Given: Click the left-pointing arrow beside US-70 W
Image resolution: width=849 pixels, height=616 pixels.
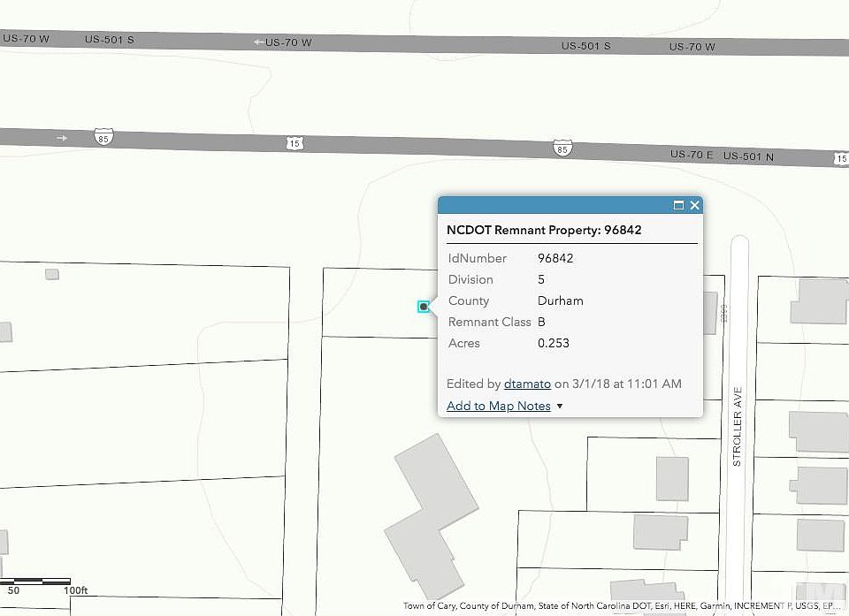Looking at the screenshot, I should tap(259, 42).
